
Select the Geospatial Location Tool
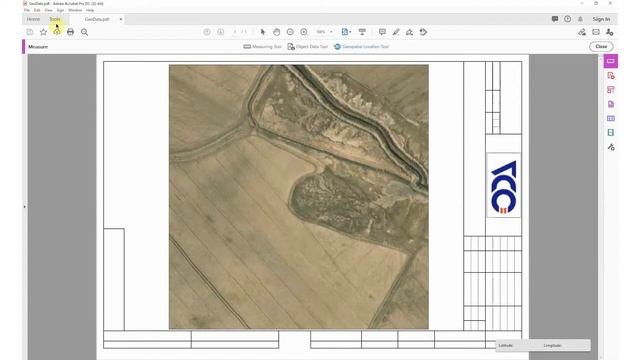pyautogui.click(x=362, y=47)
